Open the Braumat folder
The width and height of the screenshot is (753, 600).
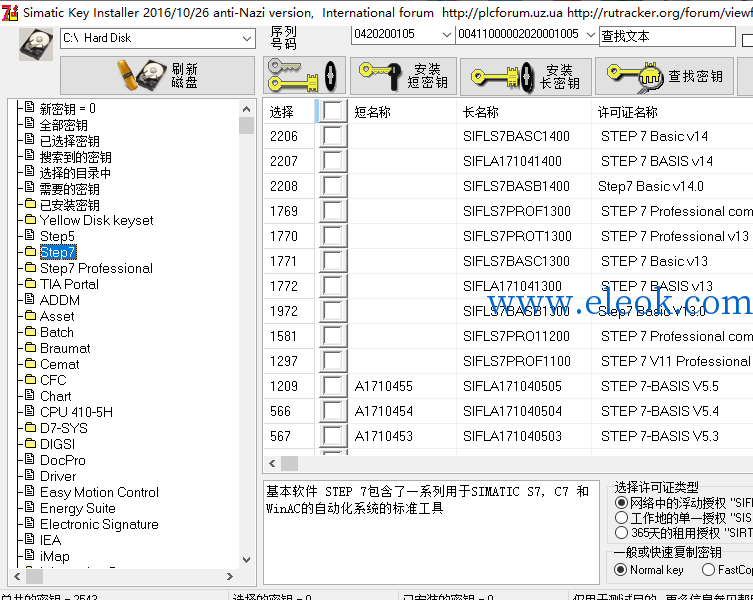pyautogui.click(x=65, y=348)
